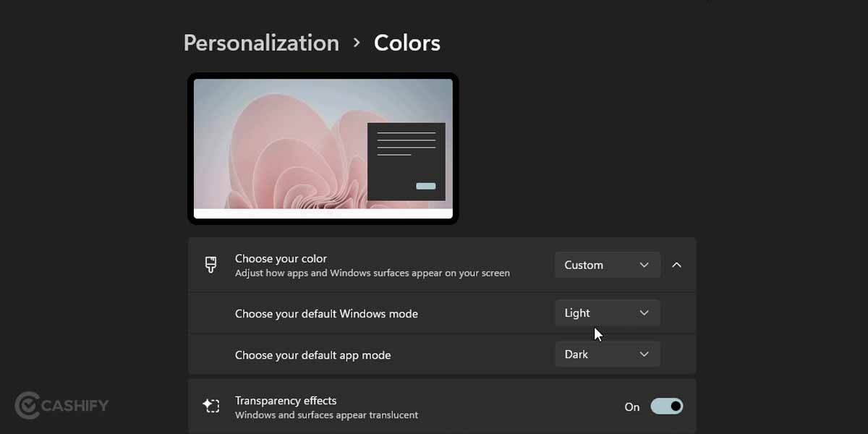Open the default Windows mode dropdown showing Light
Image resolution: width=868 pixels, height=434 pixels.
tap(607, 312)
